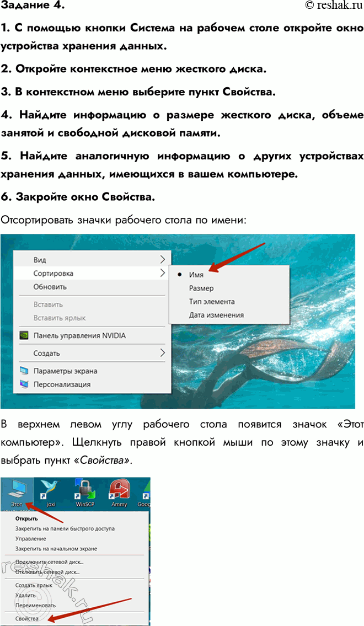Image resolution: width=364 pixels, height=626 pixels.
Task: Expand the 'Сортировка' submenu arrow
Action: (162, 273)
